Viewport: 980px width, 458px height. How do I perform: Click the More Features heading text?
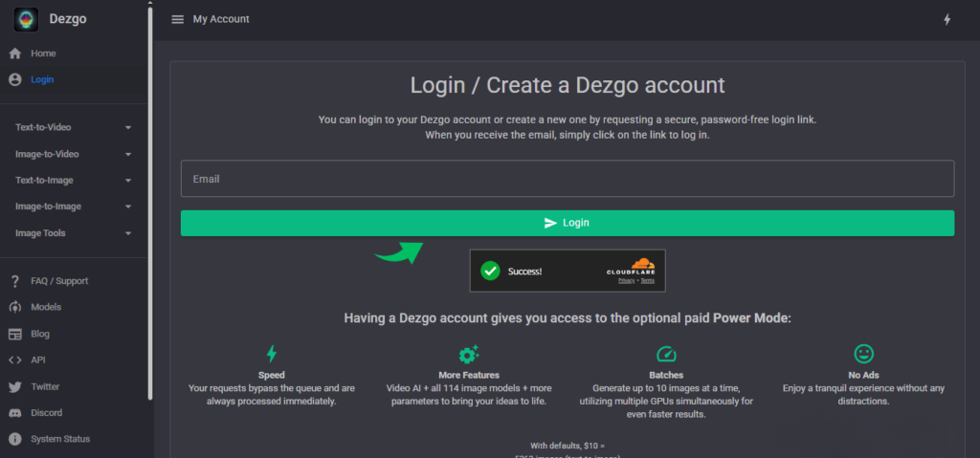(x=469, y=376)
